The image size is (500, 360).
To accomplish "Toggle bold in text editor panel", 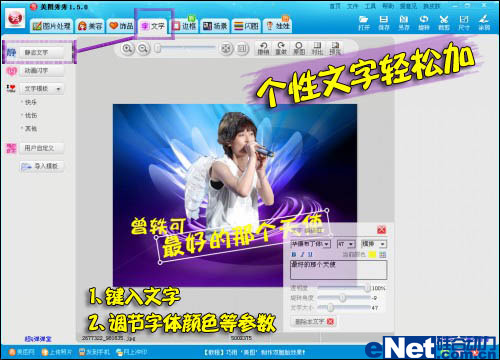I will coord(294,255).
